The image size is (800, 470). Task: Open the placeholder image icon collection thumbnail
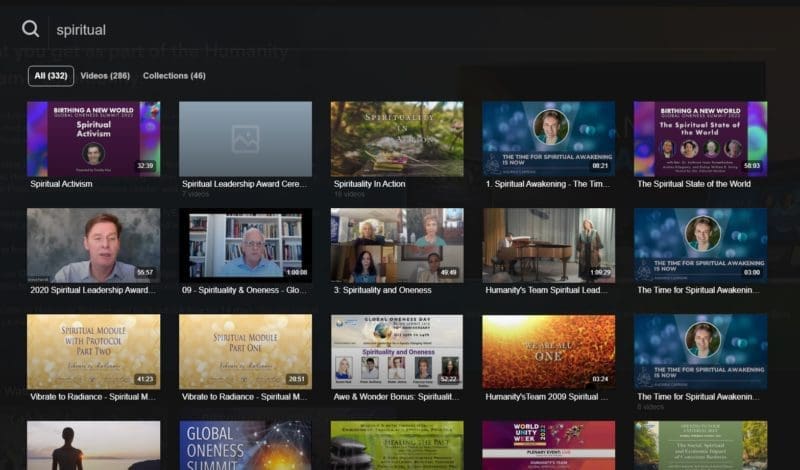click(x=245, y=139)
